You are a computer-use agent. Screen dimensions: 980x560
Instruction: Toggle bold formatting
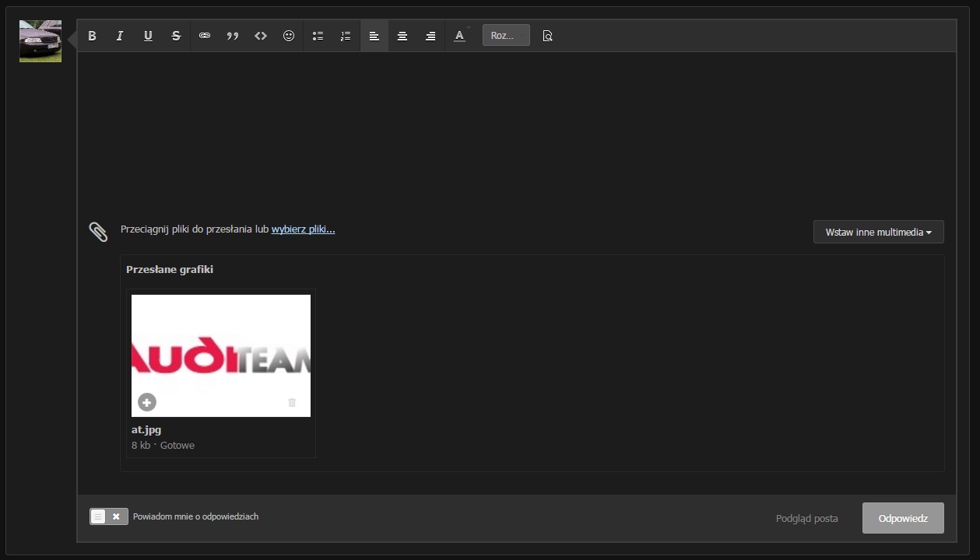92,36
